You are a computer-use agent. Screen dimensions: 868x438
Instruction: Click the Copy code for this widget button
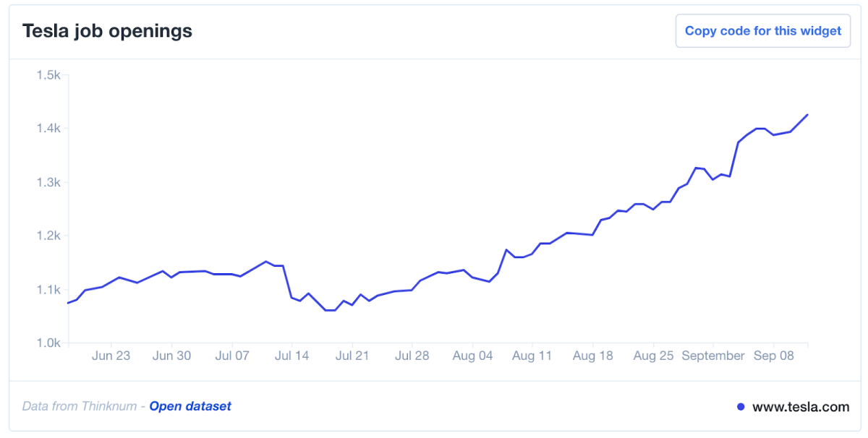[763, 31]
